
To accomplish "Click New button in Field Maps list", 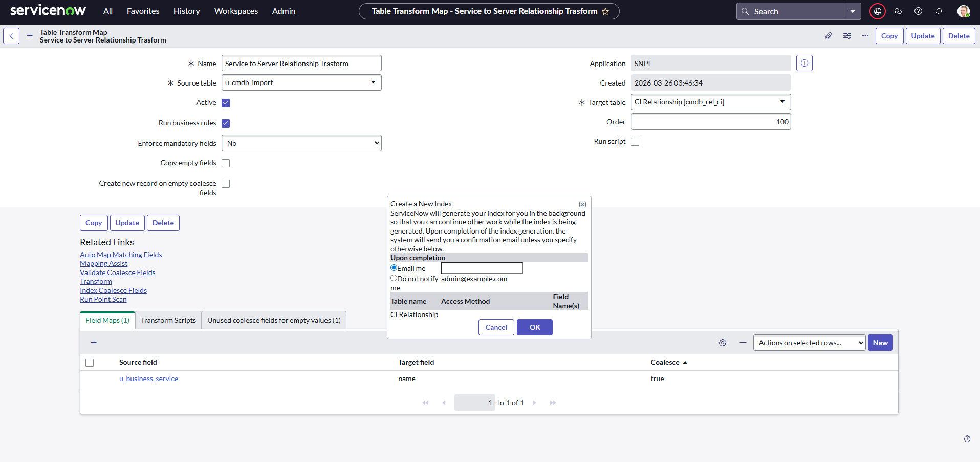I will [880, 343].
